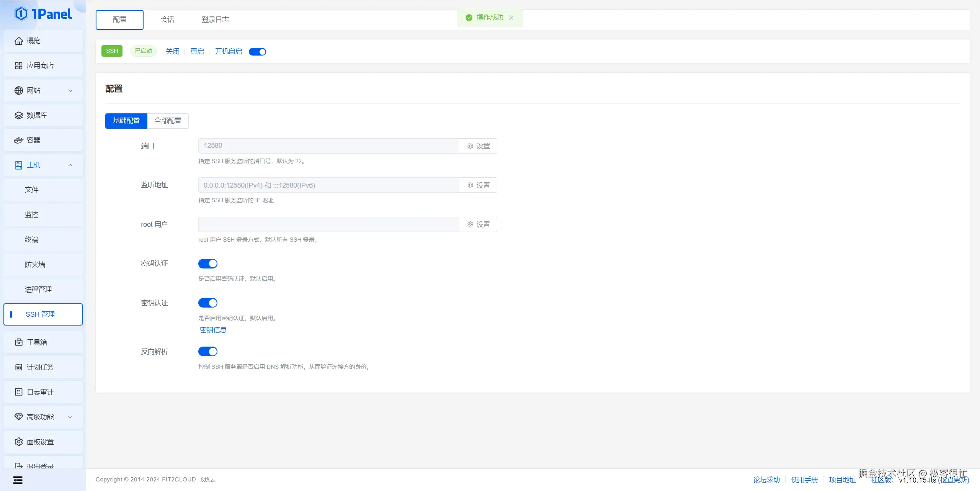Click the home icon for 概览
Viewport: 980px width, 491px height.
pyautogui.click(x=18, y=41)
